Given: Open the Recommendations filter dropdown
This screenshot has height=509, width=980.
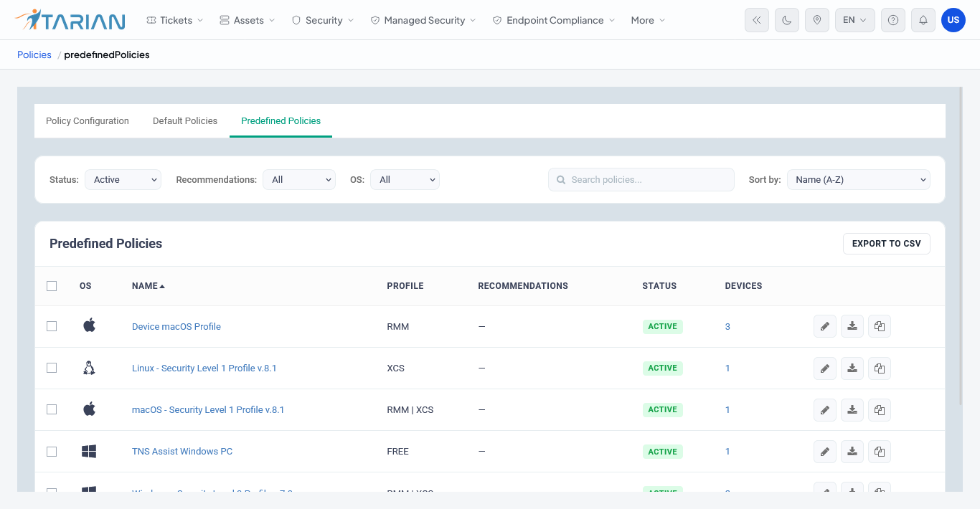Looking at the screenshot, I should click(299, 180).
